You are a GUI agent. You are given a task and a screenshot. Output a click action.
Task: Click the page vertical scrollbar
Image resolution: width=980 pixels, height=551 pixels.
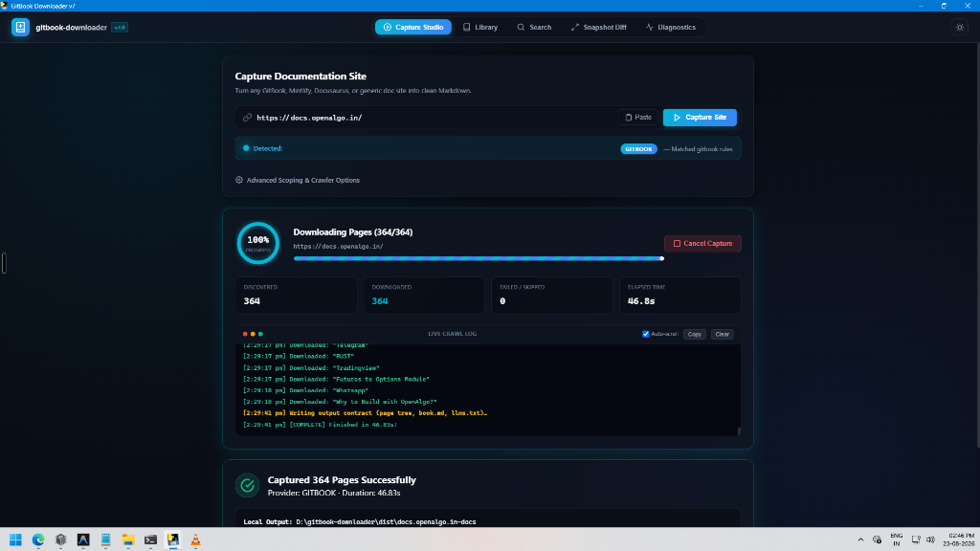click(x=977, y=247)
